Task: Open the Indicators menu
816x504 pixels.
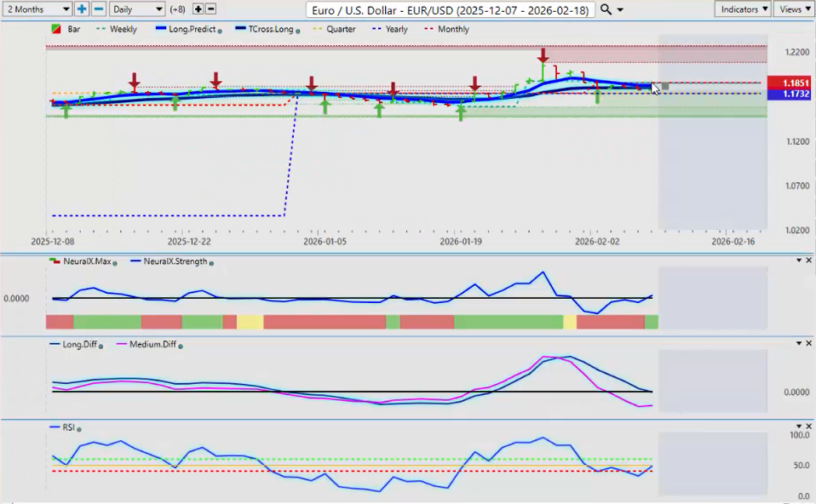Action: pyautogui.click(x=742, y=9)
